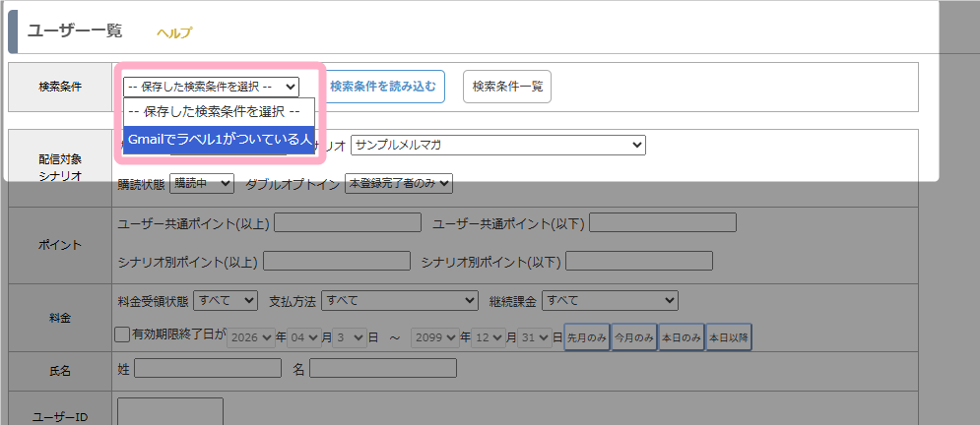Expand the シナリオ dropdown showing サンプルメルマガ

[497, 146]
